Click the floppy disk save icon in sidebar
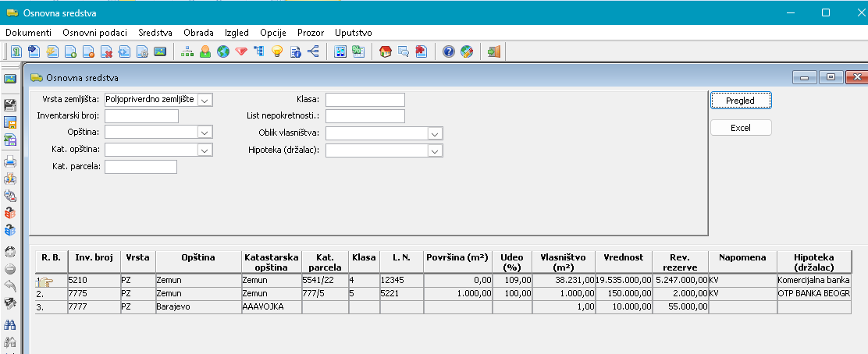The height and width of the screenshot is (354, 868). pyautogui.click(x=10, y=105)
